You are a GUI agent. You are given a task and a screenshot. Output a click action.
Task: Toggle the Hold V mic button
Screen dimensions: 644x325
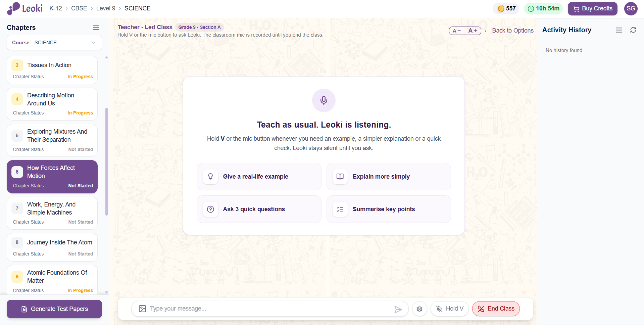tap(450, 309)
